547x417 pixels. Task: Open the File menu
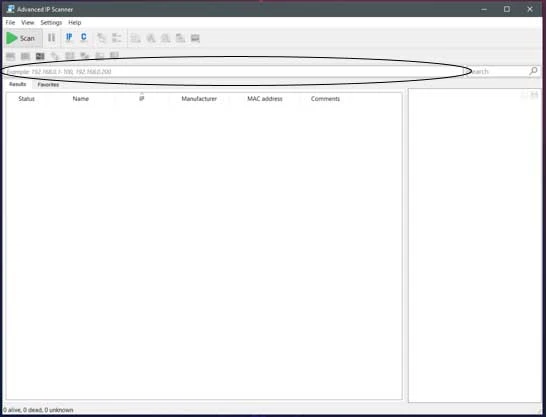(10, 23)
